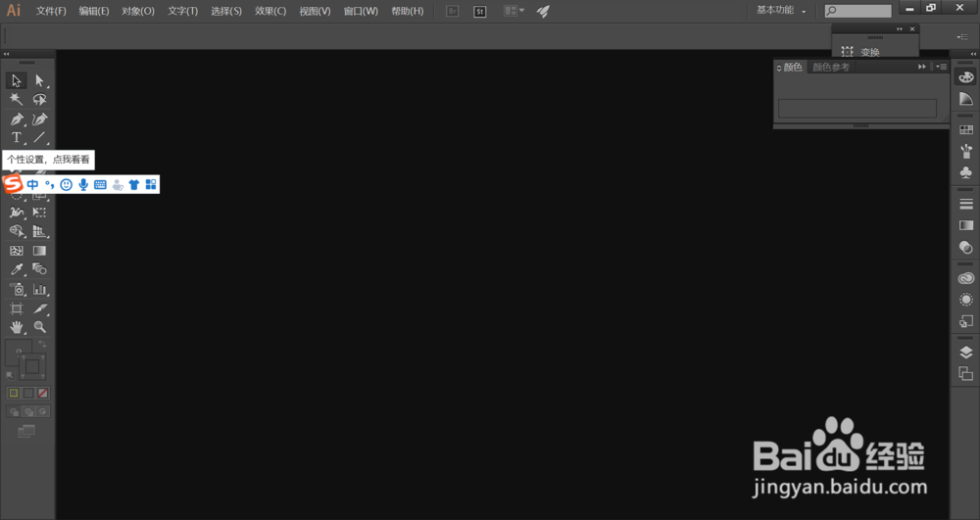The height and width of the screenshot is (520, 980).
Task: Open control bar options menu
Action: 962,37
